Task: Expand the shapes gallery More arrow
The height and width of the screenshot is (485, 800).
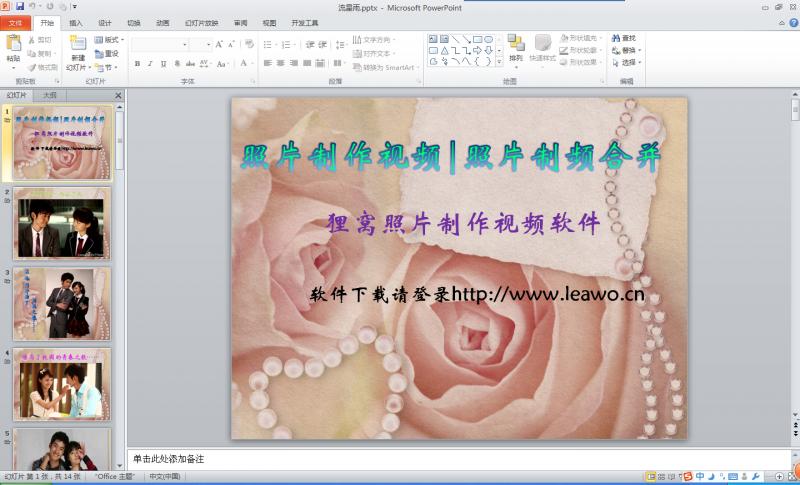Action: point(499,62)
